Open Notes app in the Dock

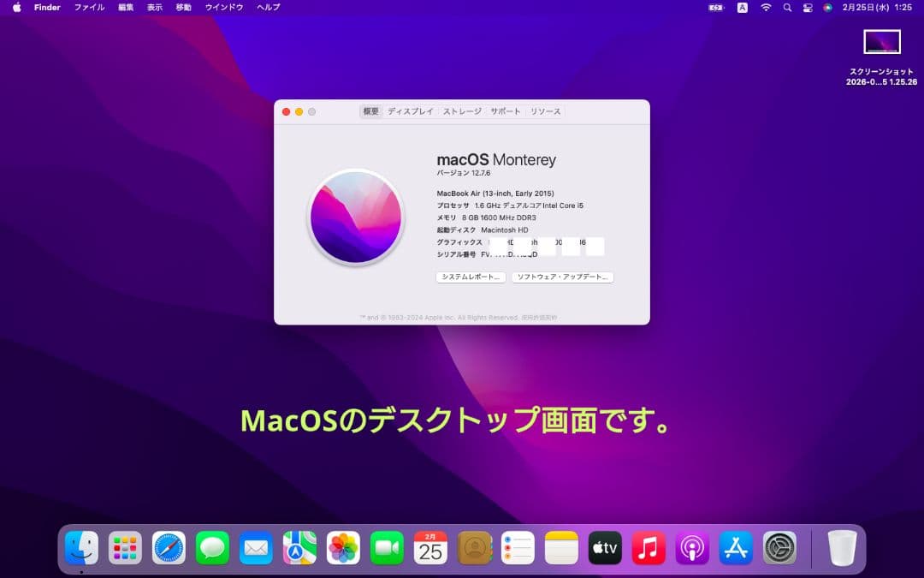click(561, 547)
